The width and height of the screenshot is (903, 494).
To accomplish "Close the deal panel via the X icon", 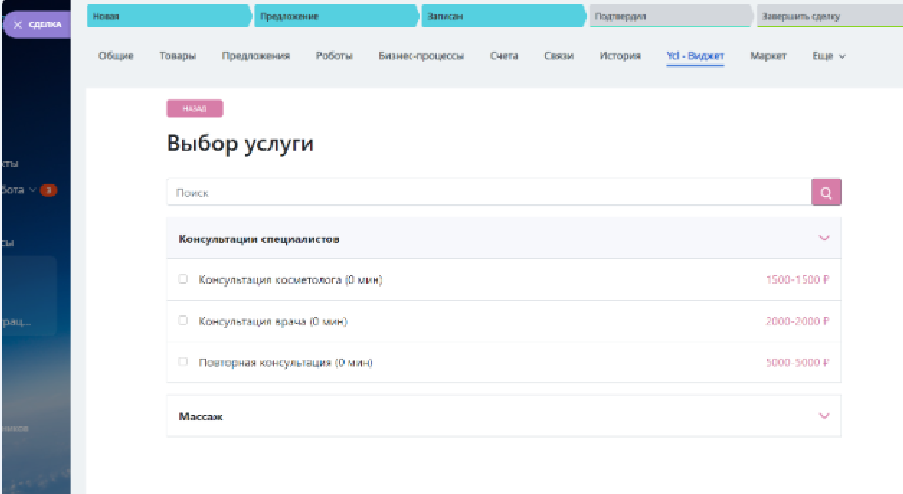I will [x=18, y=24].
